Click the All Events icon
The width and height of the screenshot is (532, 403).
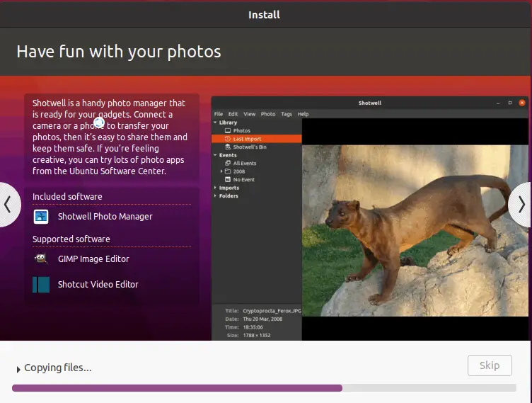(228, 163)
